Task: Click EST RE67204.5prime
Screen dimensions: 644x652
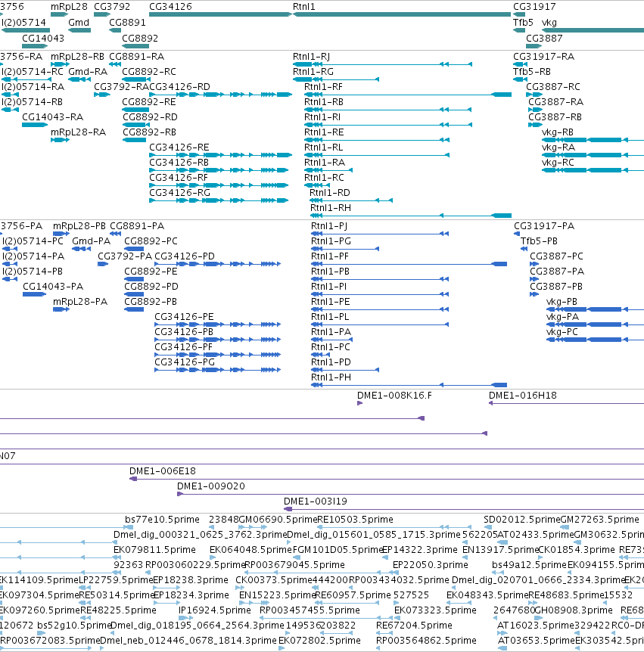Action: pyautogui.click(x=414, y=626)
